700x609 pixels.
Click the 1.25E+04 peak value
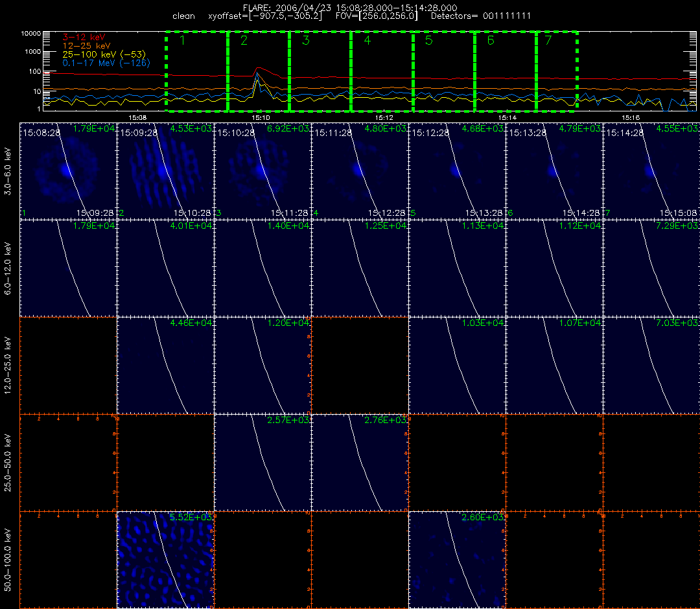pyautogui.click(x=385, y=225)
